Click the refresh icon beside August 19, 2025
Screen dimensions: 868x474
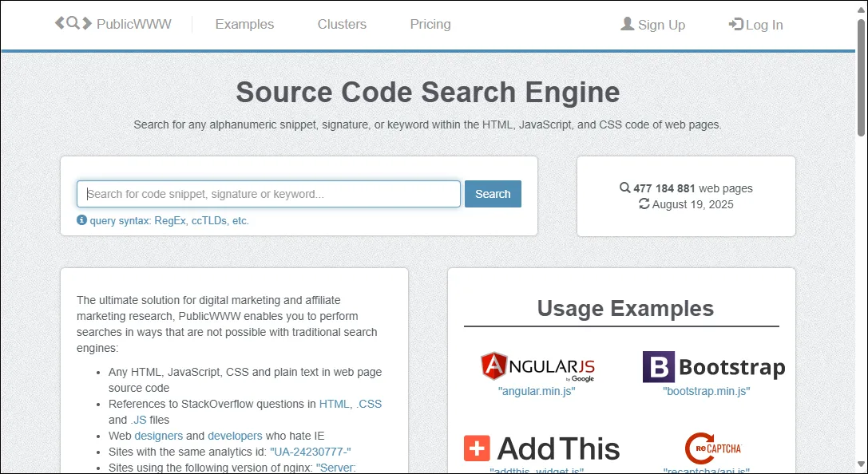[x=644, y=203]
